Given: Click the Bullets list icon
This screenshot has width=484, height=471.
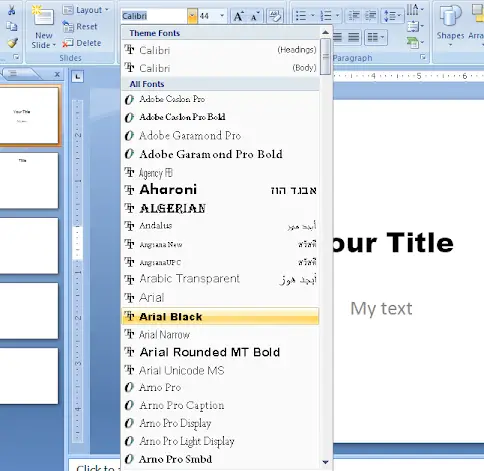Looking at the screenshot, I should [x=301, y=16].
